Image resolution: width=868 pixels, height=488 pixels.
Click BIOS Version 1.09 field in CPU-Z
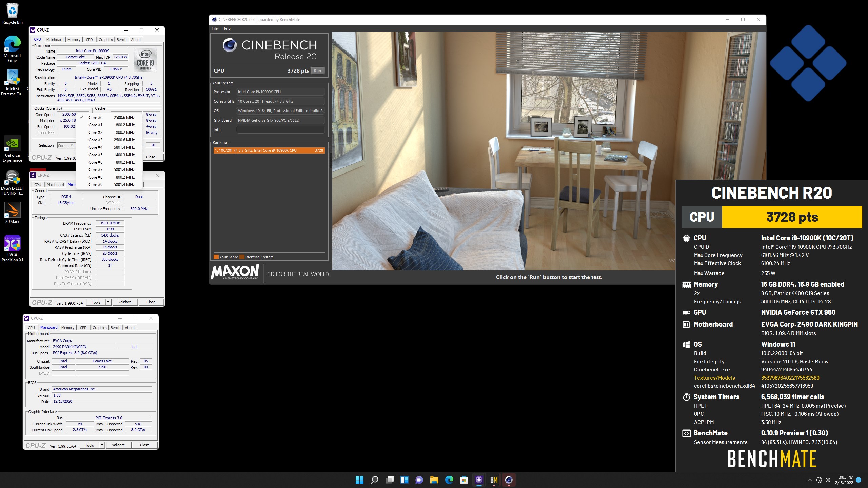point(102,395)
